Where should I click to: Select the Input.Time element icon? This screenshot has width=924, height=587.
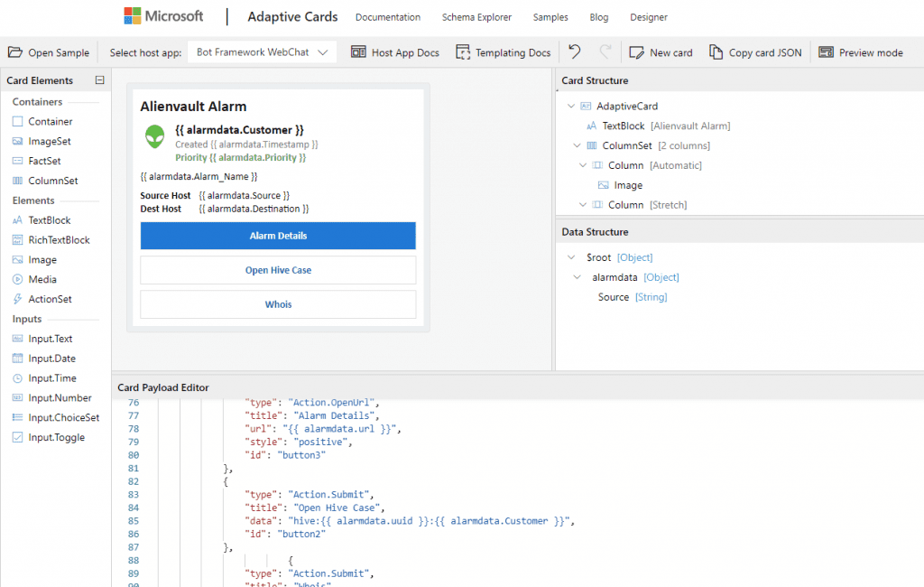18,378
